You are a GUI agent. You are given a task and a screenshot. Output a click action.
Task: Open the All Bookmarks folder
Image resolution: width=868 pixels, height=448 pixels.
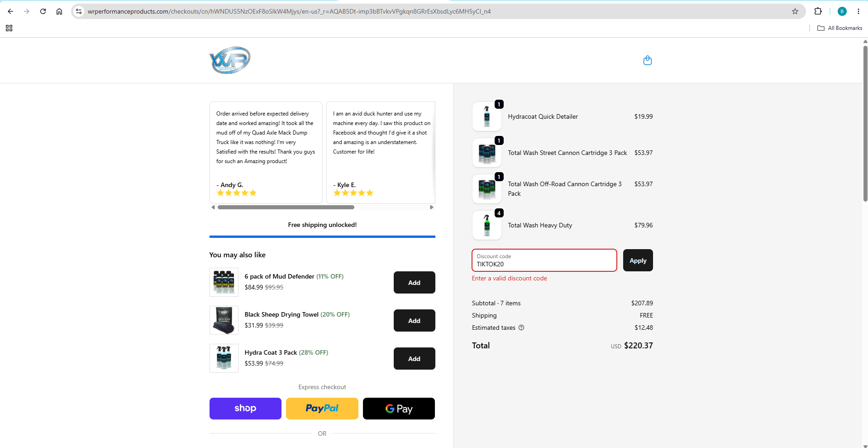[x=840, y=28]
